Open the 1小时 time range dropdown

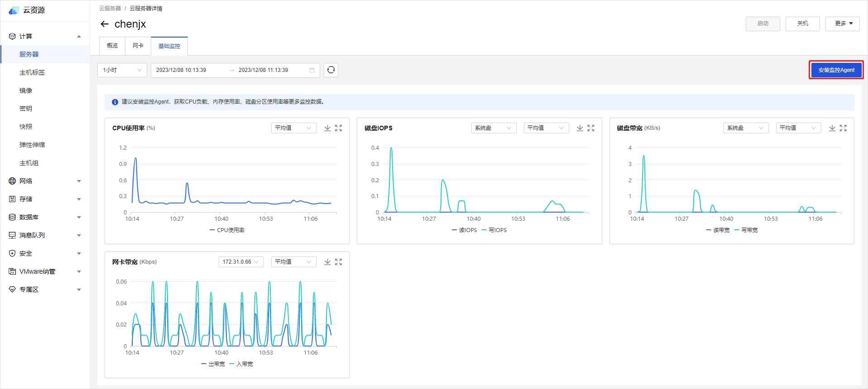click(x=122, y=70)
